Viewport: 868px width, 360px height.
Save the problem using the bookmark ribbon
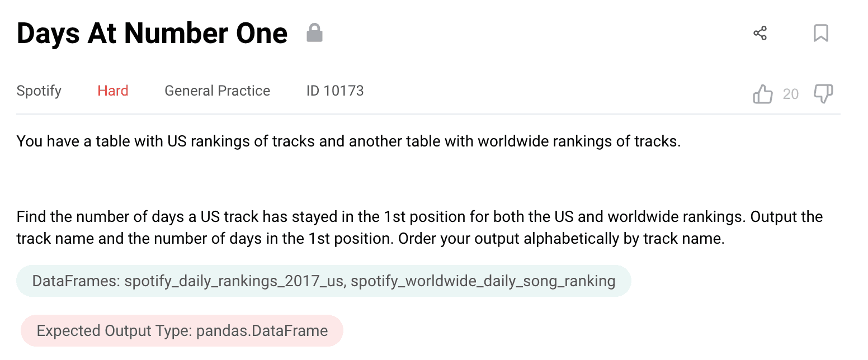point(820,34)
